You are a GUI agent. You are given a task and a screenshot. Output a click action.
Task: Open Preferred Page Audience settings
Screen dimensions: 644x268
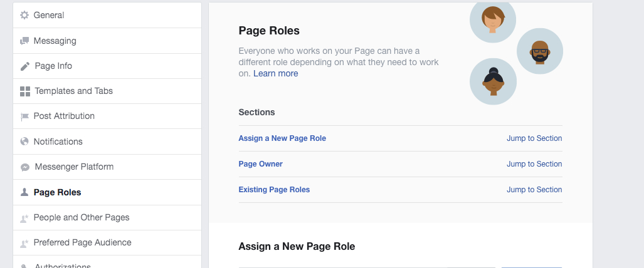(107, 242)
